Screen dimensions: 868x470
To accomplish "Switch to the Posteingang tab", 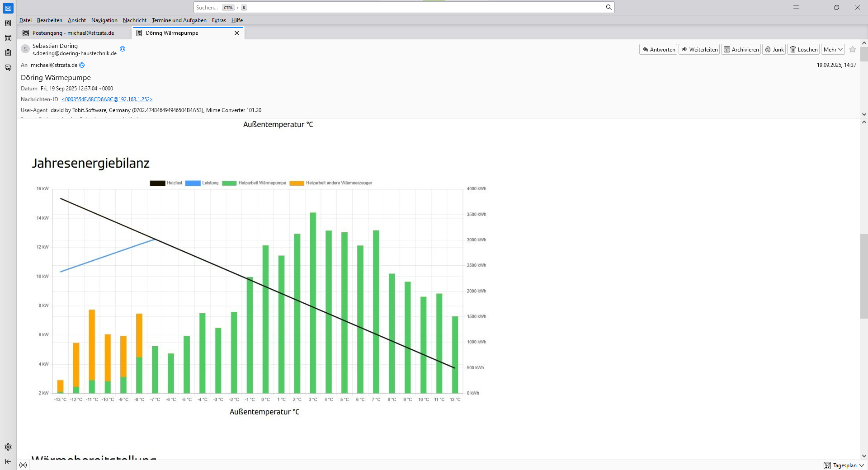I will tap(72, 33).
